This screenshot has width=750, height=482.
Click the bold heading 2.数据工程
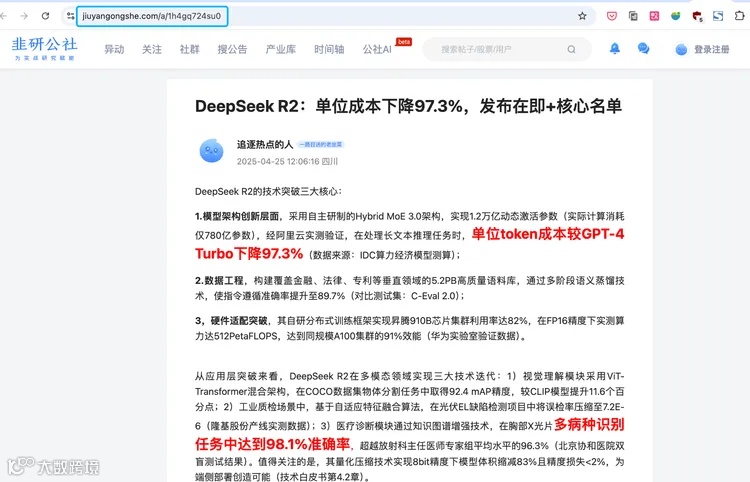pyautogui.click(x=220, y=280)
